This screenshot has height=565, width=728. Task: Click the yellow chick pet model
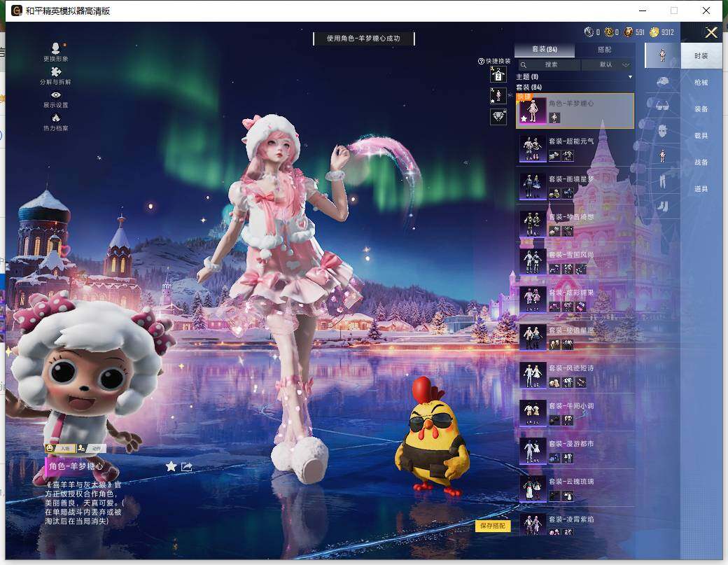432,436
